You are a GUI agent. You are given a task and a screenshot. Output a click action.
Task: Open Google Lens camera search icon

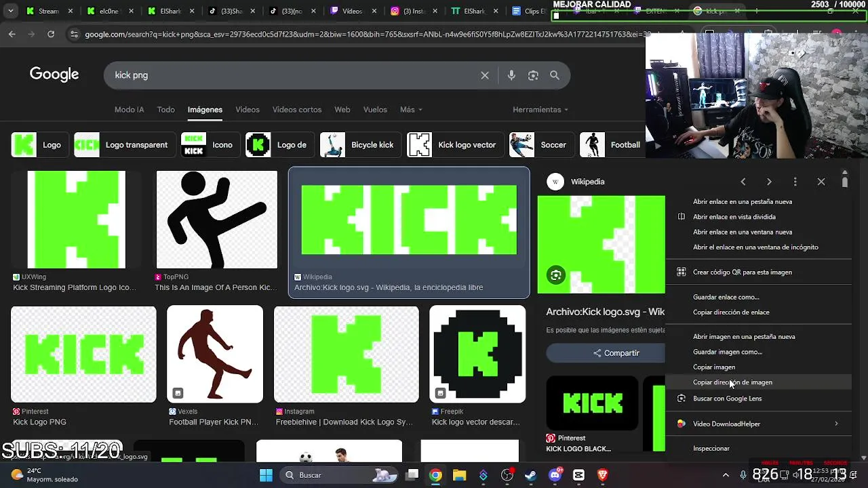(533, 75)
